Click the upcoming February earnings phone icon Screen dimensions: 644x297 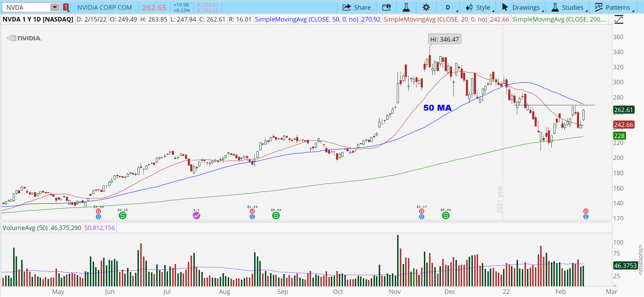586,211
